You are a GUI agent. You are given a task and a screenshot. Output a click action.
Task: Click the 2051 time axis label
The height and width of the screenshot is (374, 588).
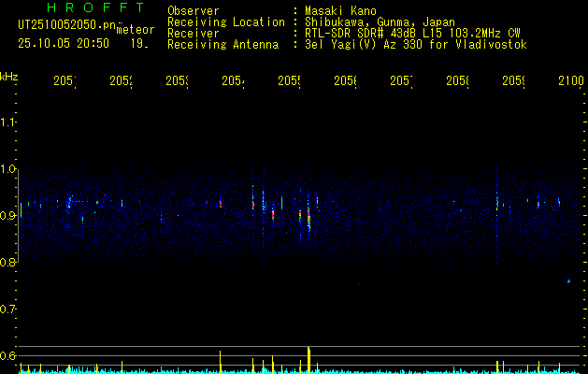click(65, 80)
